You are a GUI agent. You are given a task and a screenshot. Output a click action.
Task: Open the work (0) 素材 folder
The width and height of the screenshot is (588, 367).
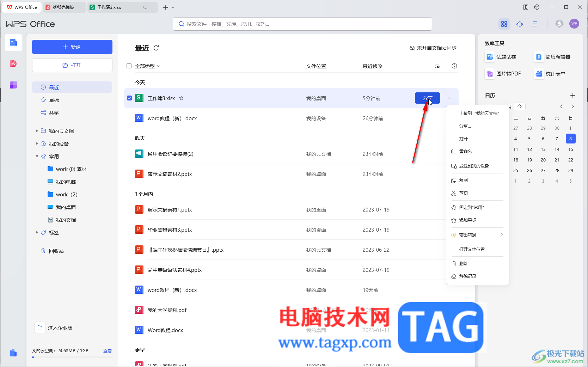[71, 169]
